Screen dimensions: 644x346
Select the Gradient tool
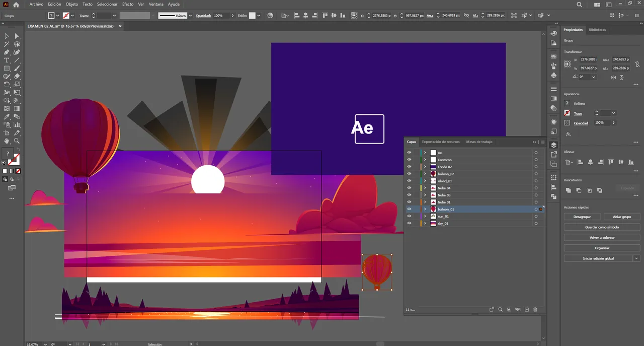pyautogui.click(x=17, y=109)
